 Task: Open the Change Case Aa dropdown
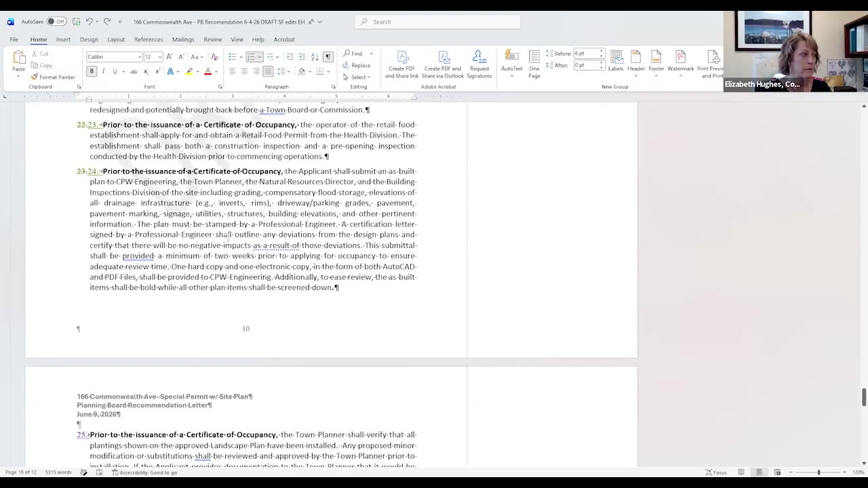[x=197, y=57]
